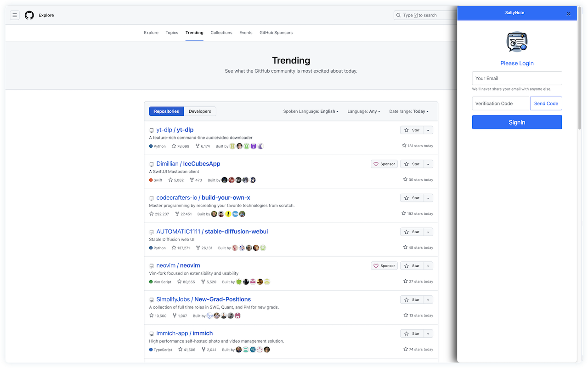This screenshot has width=588, height=368.
Task: Open the Collections tab
Action: click(221, 33)
